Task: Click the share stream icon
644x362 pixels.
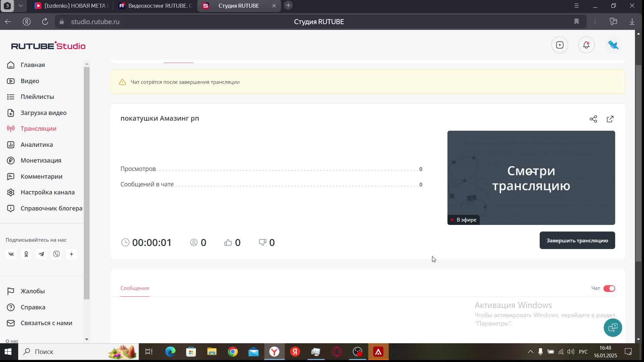Action: 593,119
